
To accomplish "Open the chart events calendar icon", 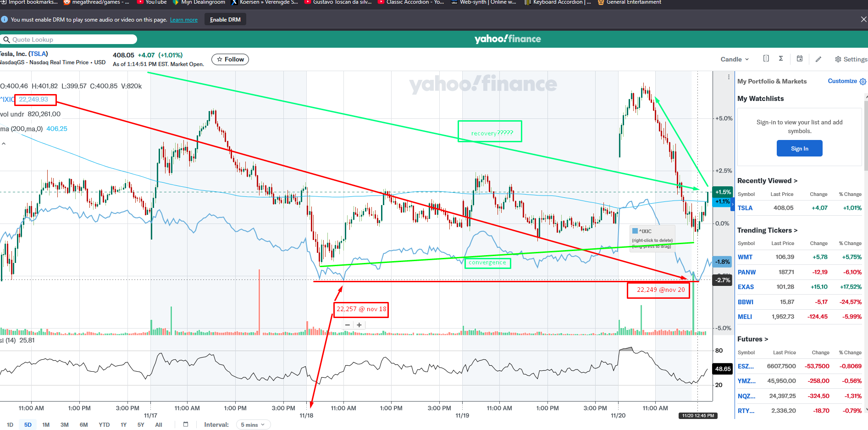I will tap(800, 59).
